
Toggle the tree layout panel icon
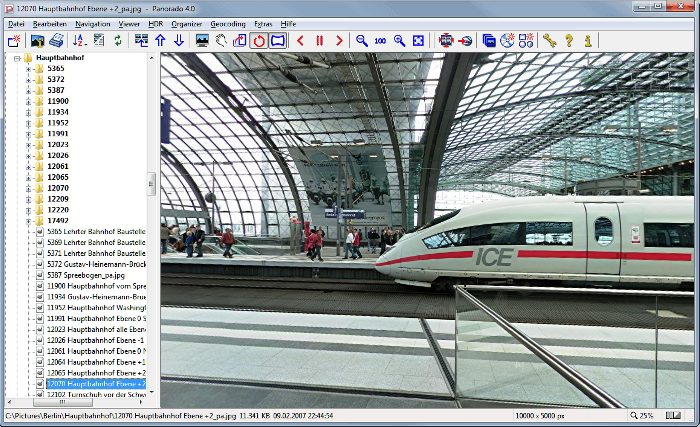coord(142,41)
